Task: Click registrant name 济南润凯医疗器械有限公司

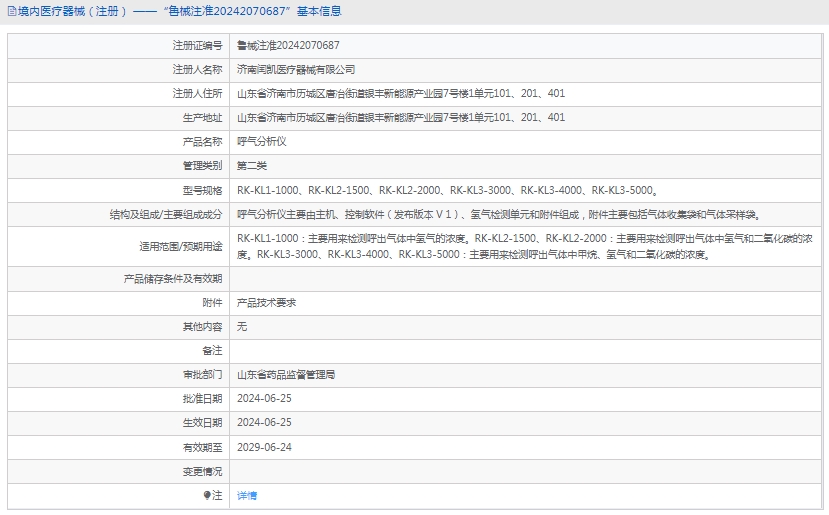Action: [296, 70]
